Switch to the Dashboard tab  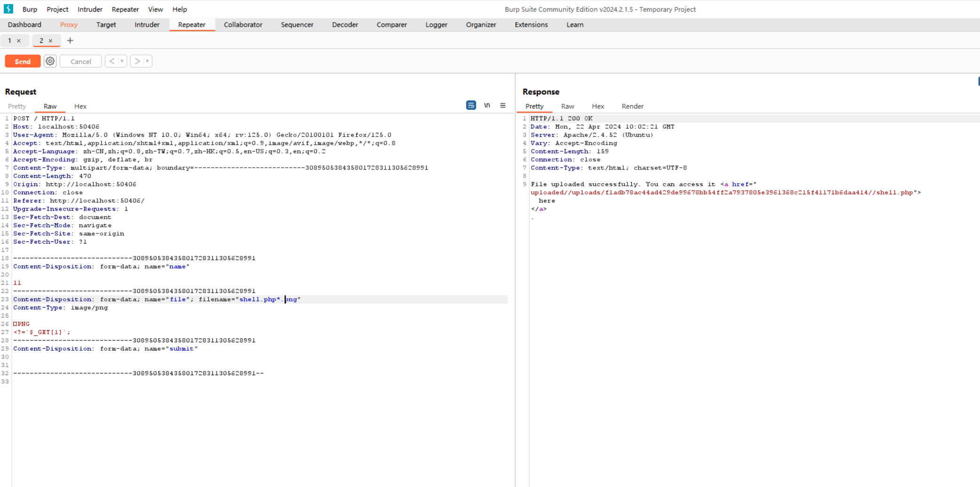24,25
